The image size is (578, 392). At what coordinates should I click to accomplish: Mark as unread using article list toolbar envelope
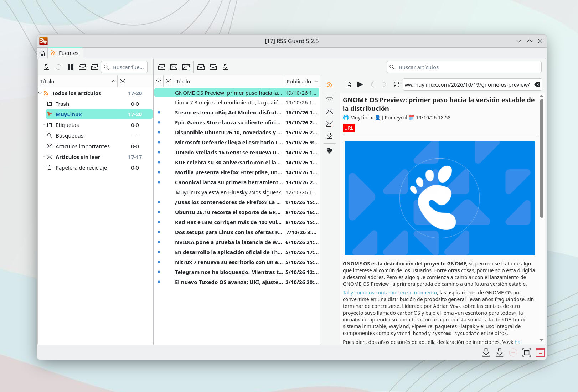[174, 67]
